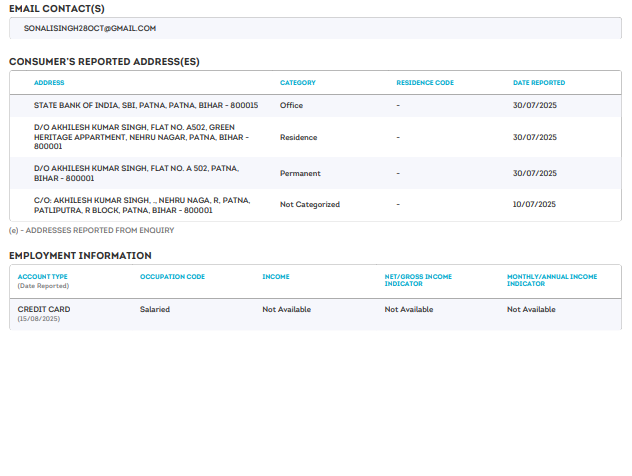Click the addresses reported from enquiry footnote

[x=92, y=230]
